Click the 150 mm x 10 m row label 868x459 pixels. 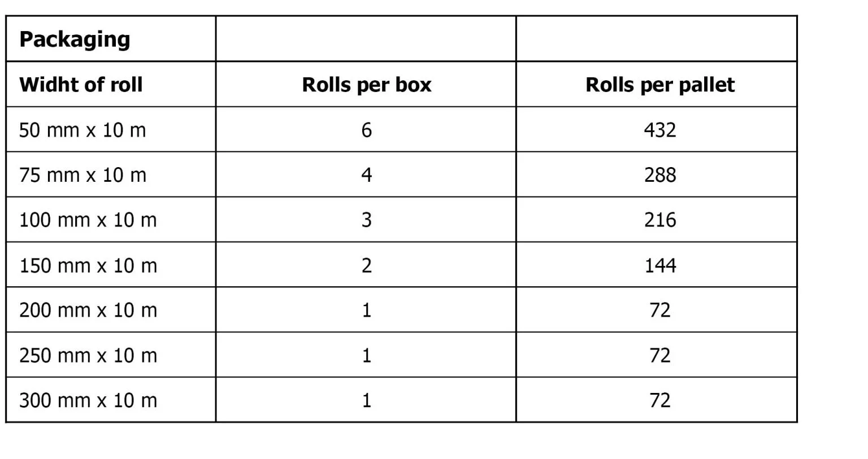[x=88, y=265]
